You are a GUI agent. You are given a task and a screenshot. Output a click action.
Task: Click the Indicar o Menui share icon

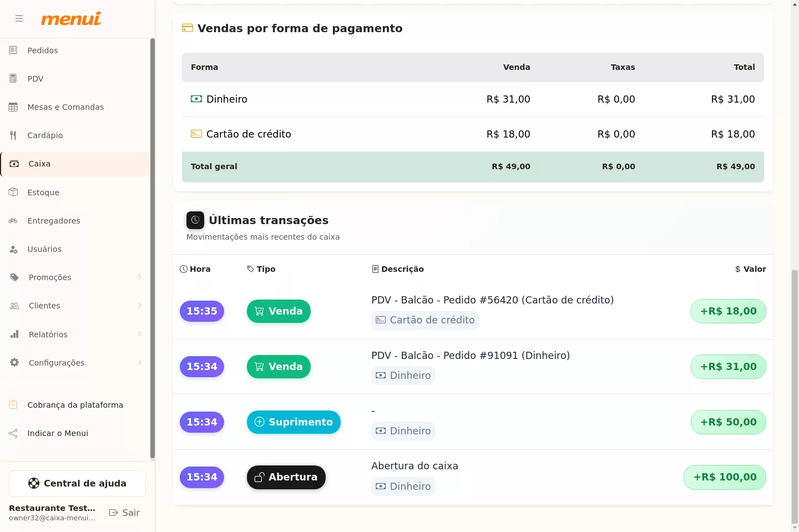tap(13, 433)
